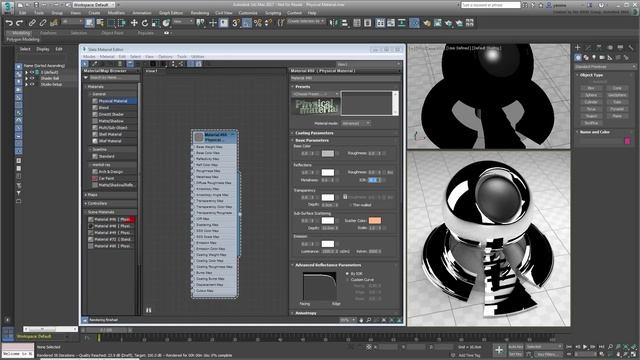Open the Modifiers menu
640x360 pixels.
[x=116, y=13]
